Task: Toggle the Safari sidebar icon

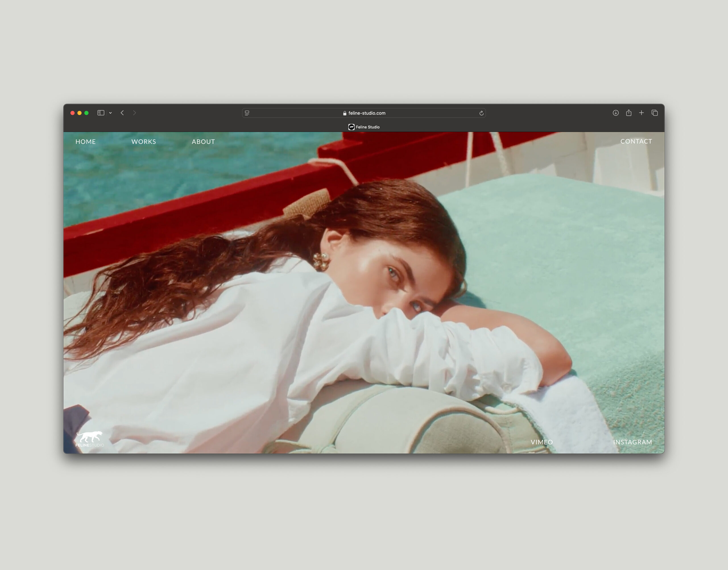Action: (100, 113)
